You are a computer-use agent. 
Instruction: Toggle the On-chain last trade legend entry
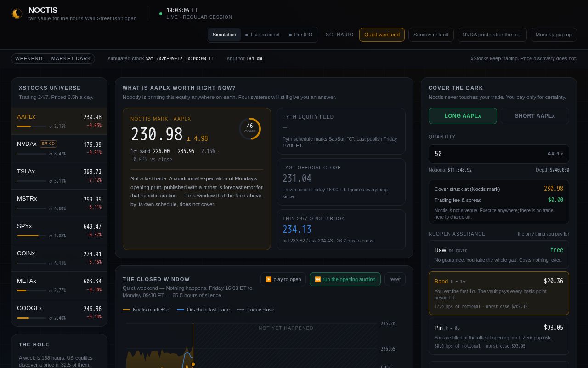(x=203, y=310)
